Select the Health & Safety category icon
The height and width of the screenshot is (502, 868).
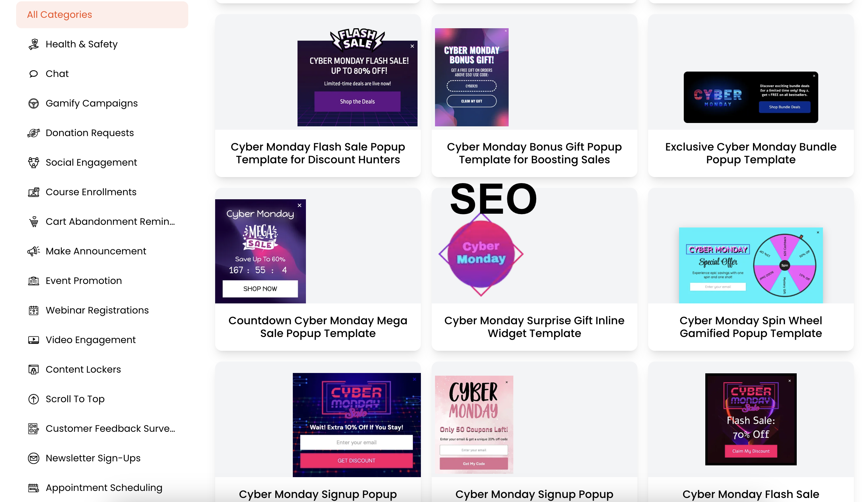(34, 44)
